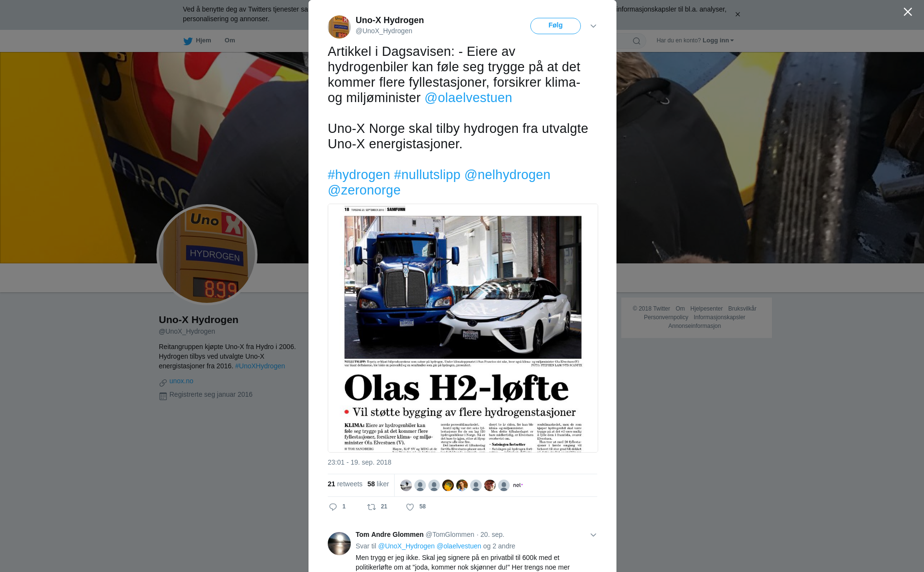The width and height of the screenshot is (924, 572).
Task: Dismiss the cookie notice banner
Action: [x=737, y=14]
